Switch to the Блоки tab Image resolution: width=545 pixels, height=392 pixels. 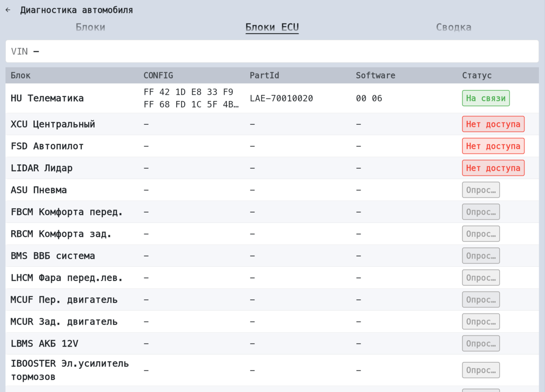pos(90,27)
